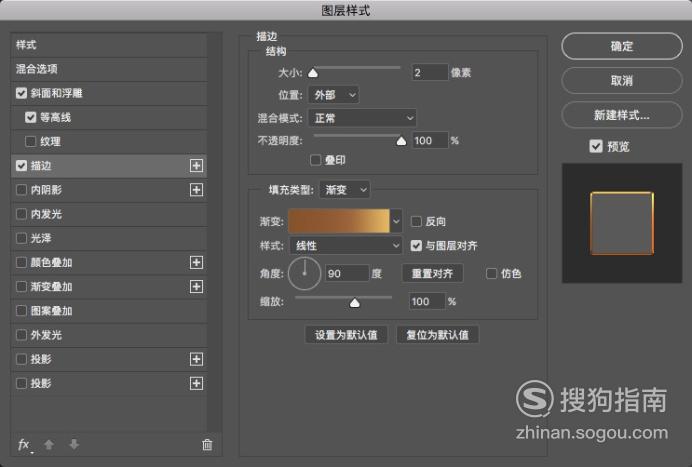692x467 pixels.
Task: Check the 叠印 checkbox
Action: [316, 160]
